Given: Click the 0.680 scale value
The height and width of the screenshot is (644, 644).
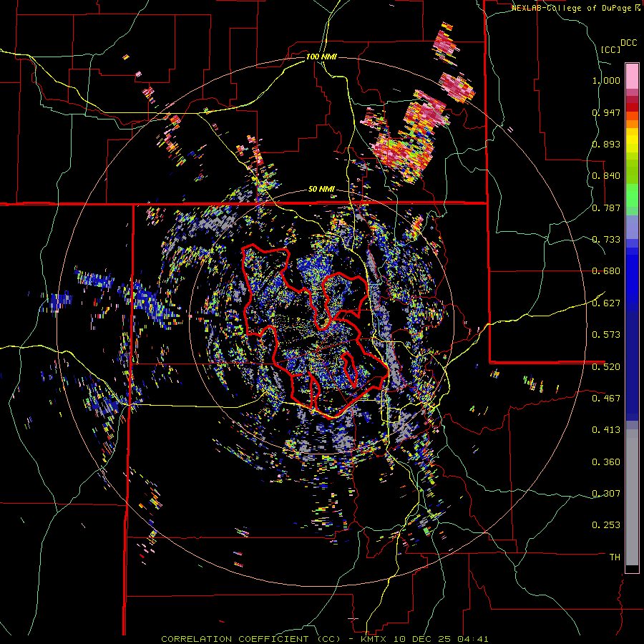Looking at the screenshot, I should coord(606,271).
